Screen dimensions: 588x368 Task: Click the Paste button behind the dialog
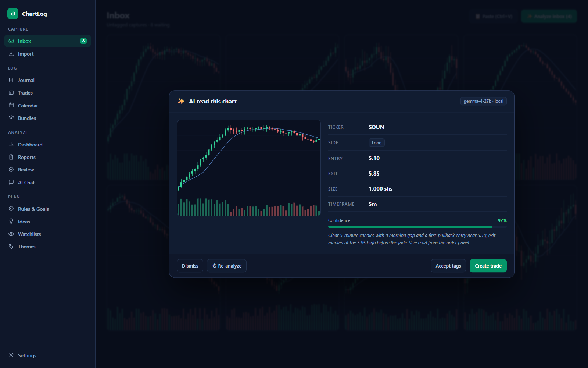point(494,16)
